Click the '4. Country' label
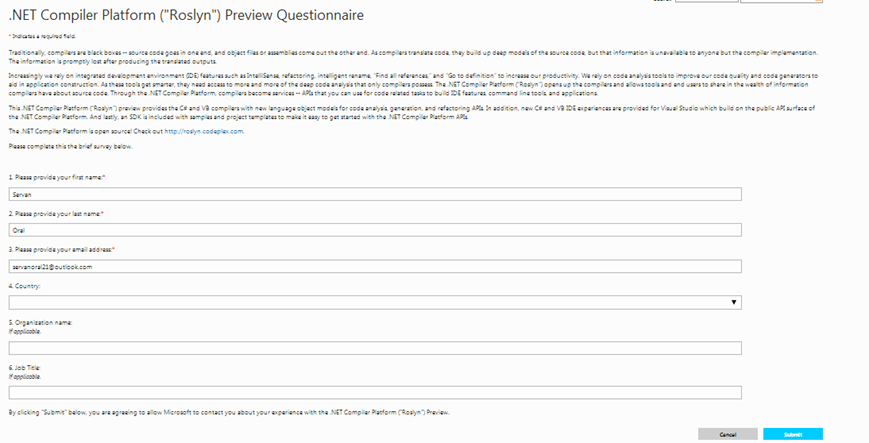 24,286
